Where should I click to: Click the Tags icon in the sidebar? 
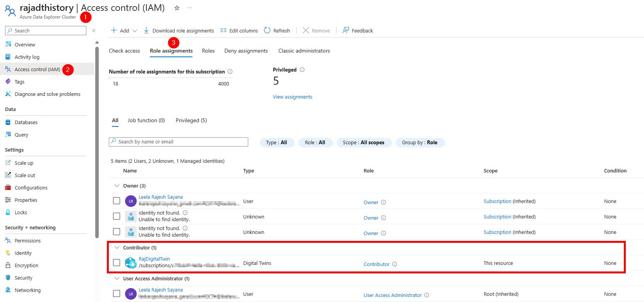coord(8,82)
